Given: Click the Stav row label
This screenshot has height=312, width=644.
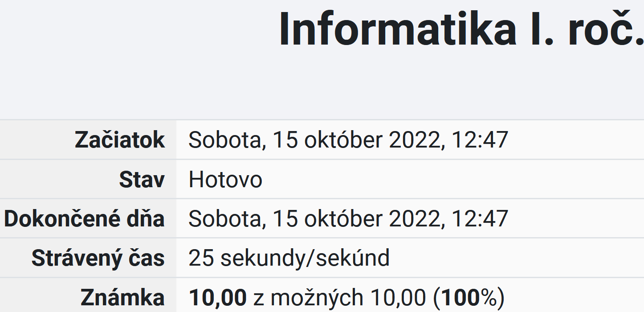Looking at the screenshot, I should (x=142, y=179).
